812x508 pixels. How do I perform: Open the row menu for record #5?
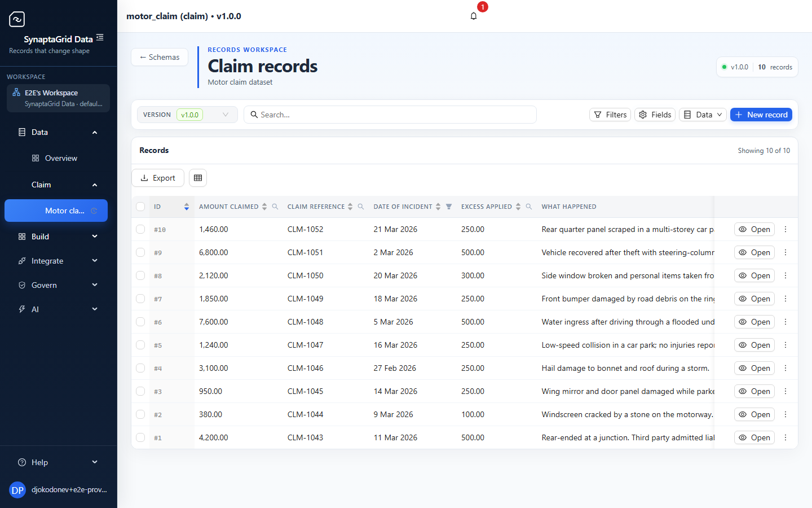(x=785, y=345)
